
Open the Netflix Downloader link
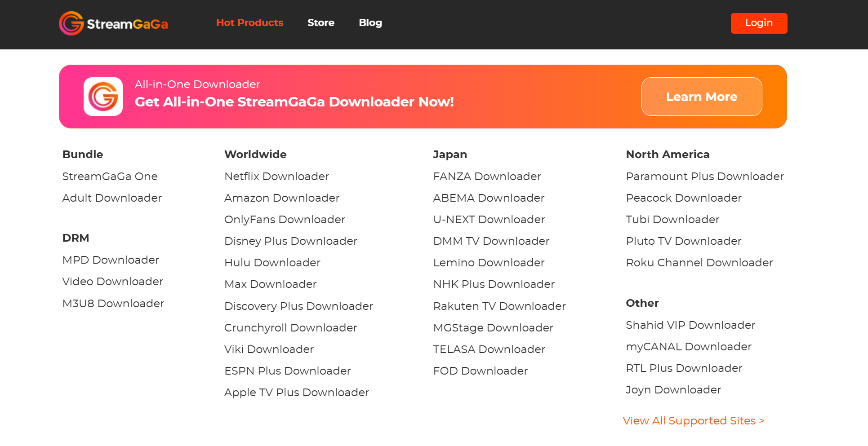[276, 177]
